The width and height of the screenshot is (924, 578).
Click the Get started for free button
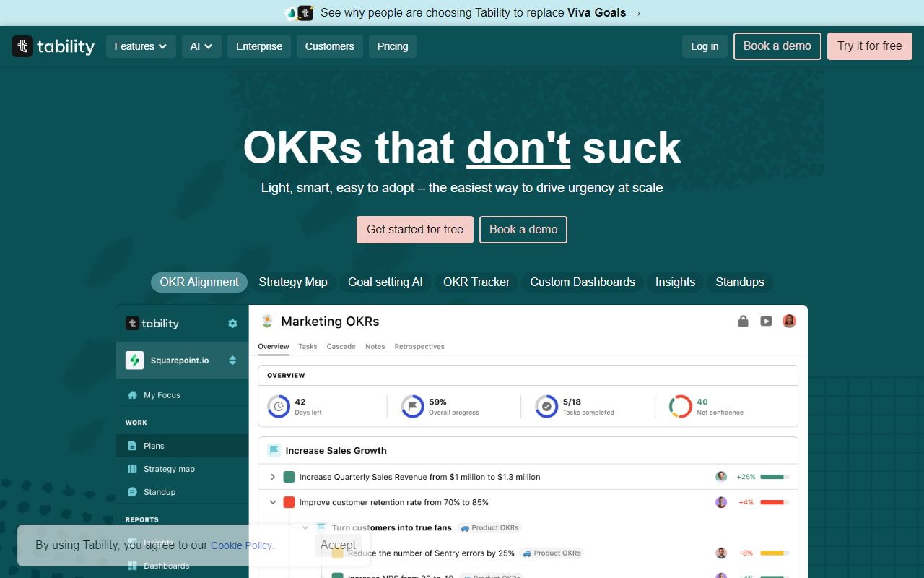coord(414,229)
